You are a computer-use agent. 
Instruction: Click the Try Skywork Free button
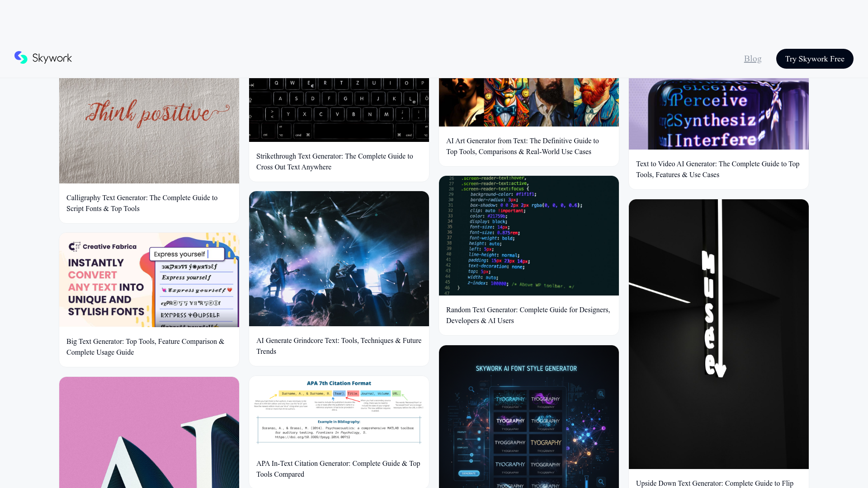[815, 59]
